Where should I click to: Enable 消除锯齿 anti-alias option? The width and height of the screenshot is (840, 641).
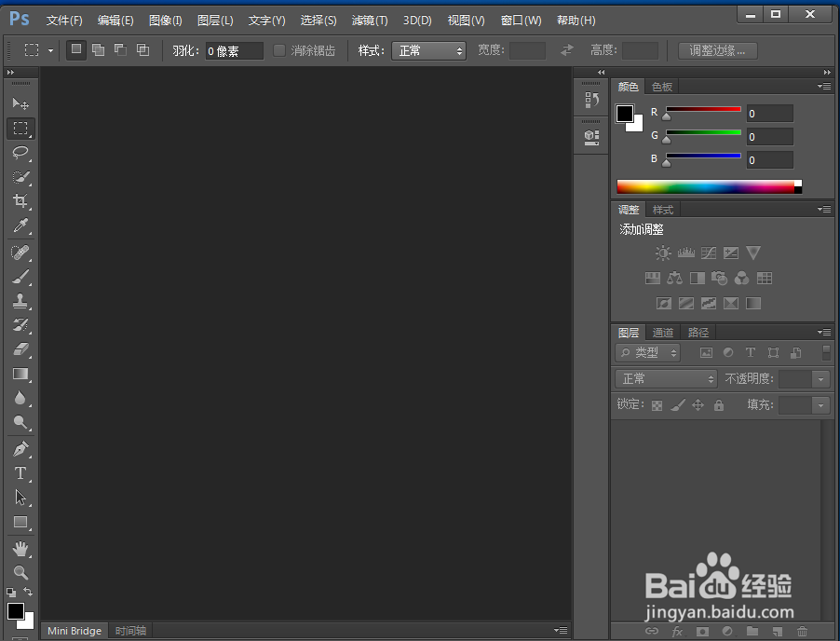[280, 50]
